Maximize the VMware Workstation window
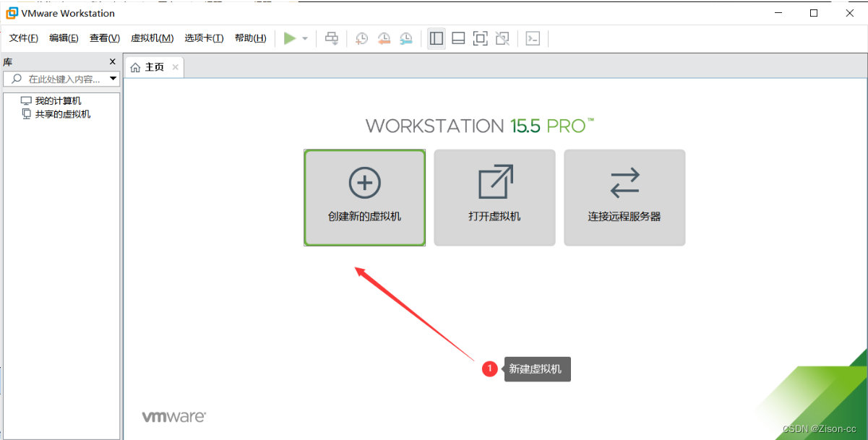The image size is (868, 440). pyautogui.click(x=814, y=13)
